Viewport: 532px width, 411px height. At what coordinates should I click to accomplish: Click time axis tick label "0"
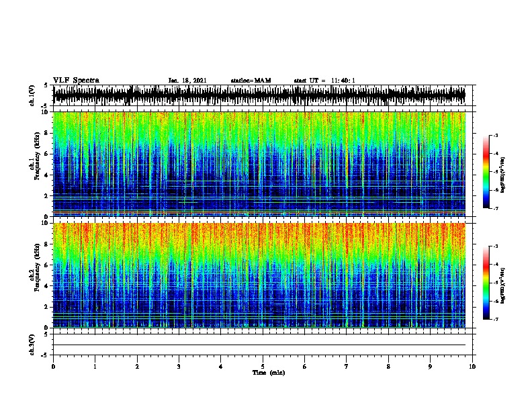point(53,367)
